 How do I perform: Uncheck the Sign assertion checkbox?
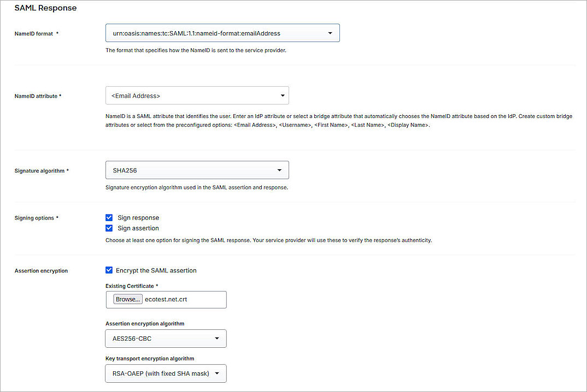pos(109,228)
